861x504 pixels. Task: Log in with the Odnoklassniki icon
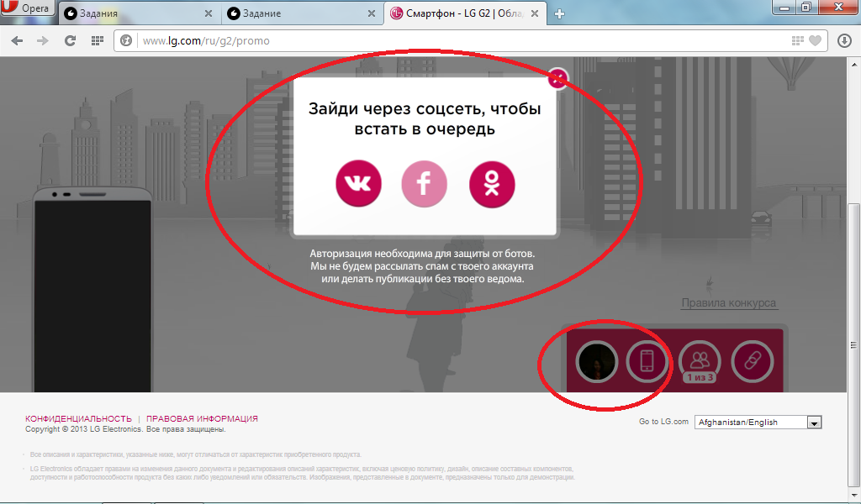tap(492, 184)
